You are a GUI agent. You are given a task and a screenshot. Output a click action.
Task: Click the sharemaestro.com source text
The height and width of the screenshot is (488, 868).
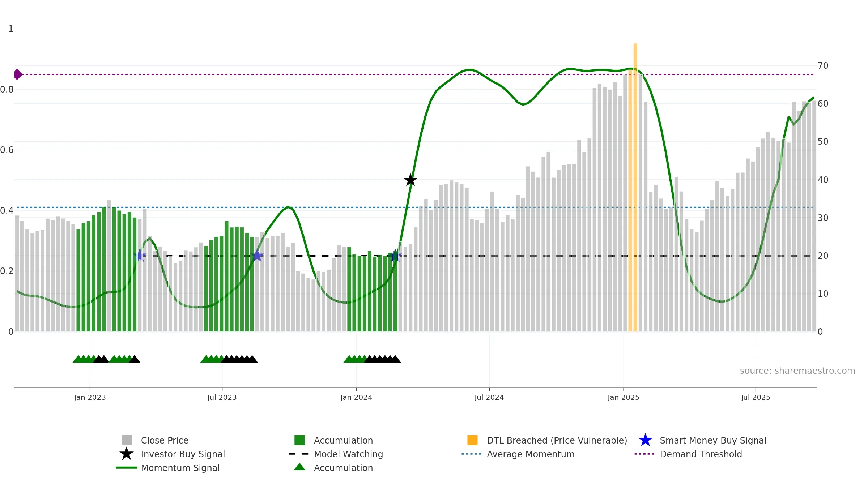pos(797,371)
